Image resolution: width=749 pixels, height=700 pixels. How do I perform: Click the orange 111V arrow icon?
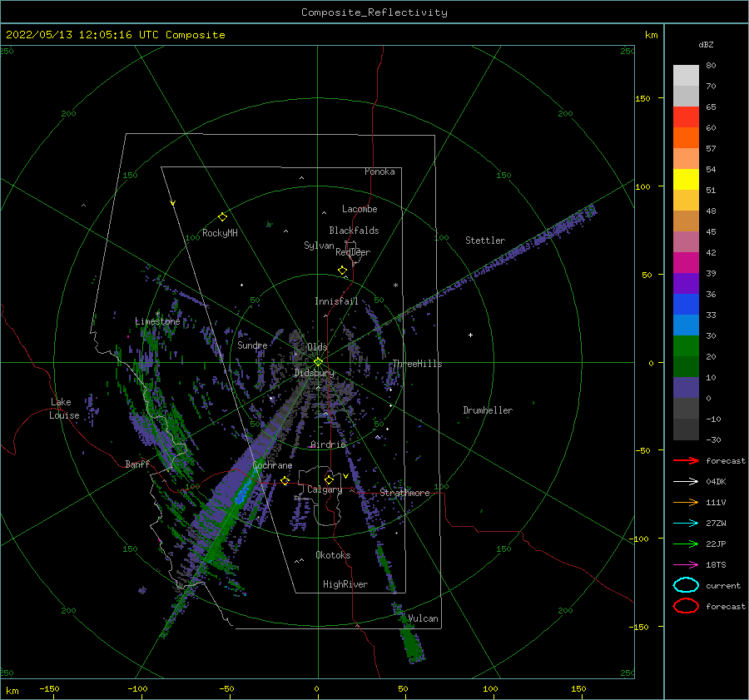686,502
